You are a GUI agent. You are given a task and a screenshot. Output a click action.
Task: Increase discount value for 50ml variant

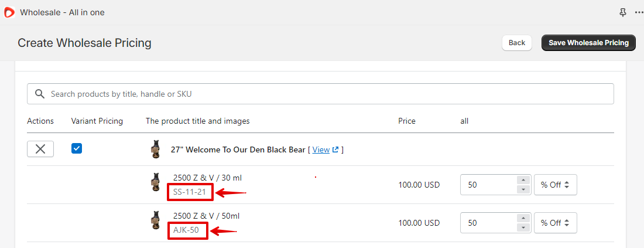523,218
